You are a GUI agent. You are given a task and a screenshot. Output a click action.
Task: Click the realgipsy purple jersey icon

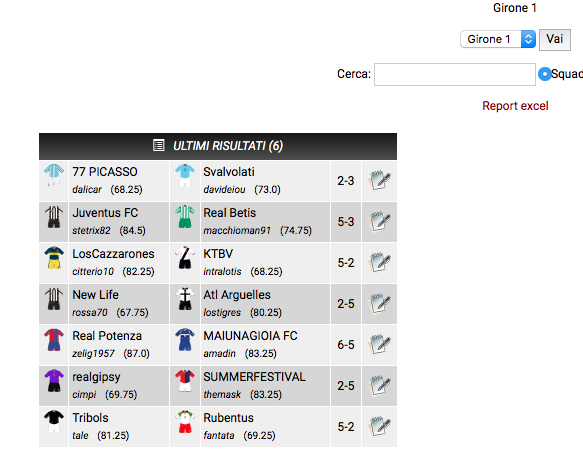(54, 380)
